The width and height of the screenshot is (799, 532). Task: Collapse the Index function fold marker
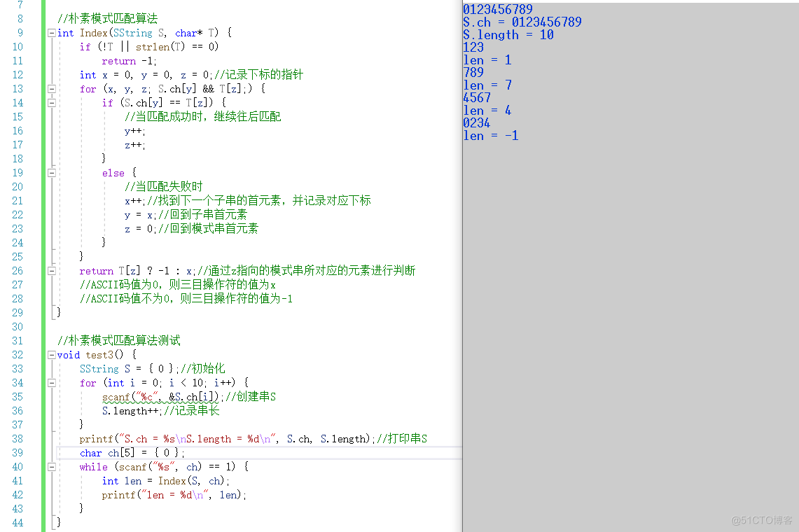point(51,33)
